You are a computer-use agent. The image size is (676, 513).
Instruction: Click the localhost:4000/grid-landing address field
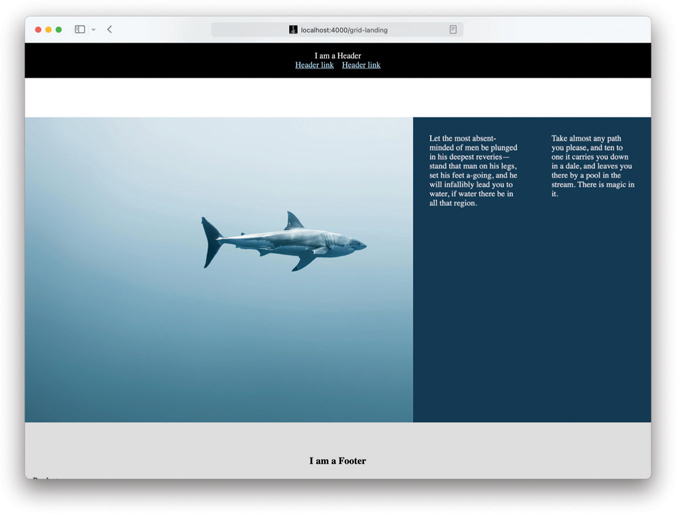tap(344, 30)
